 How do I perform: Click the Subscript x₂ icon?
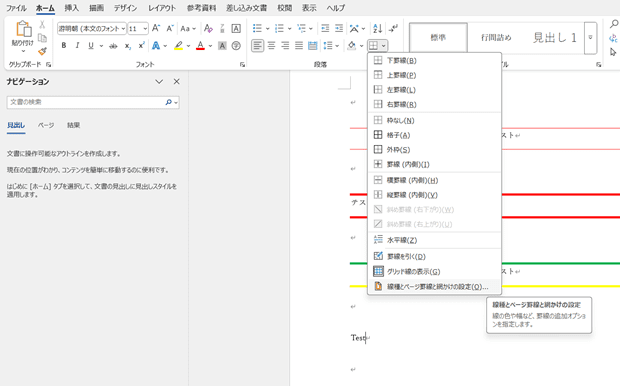(127, 46)
